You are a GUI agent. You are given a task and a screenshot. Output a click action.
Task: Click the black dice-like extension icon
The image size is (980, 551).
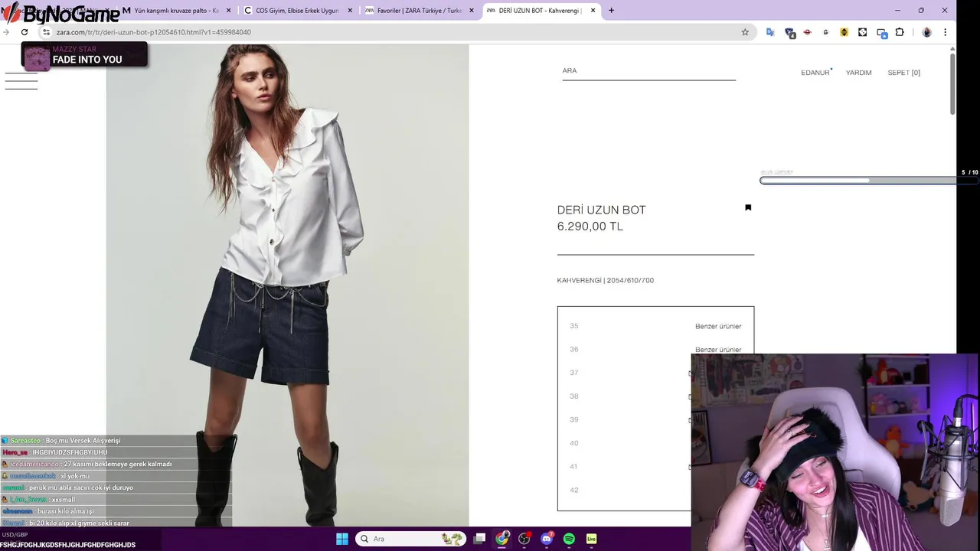click(862, 32)
